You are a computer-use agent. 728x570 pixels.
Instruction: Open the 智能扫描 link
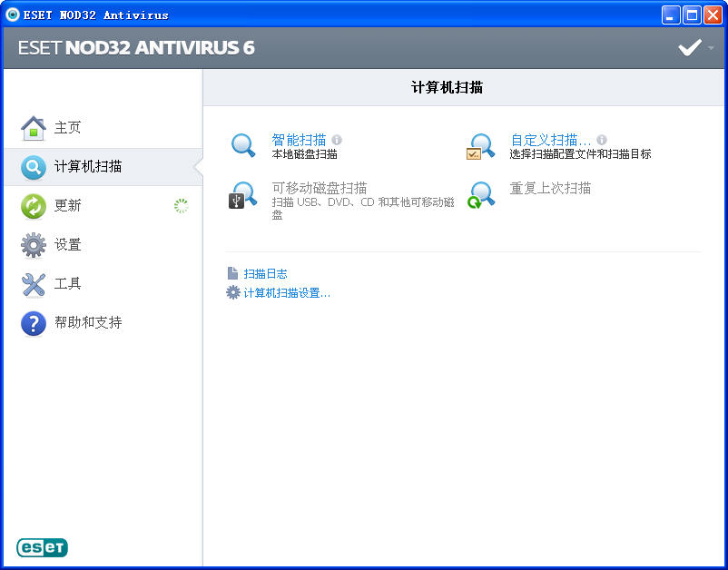click(x=299, y=140)
